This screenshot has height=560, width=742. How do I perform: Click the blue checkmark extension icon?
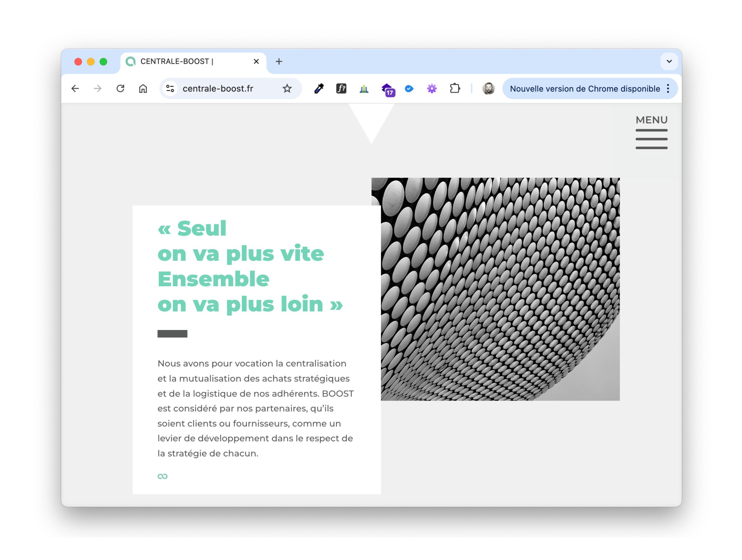click(409, 89)
